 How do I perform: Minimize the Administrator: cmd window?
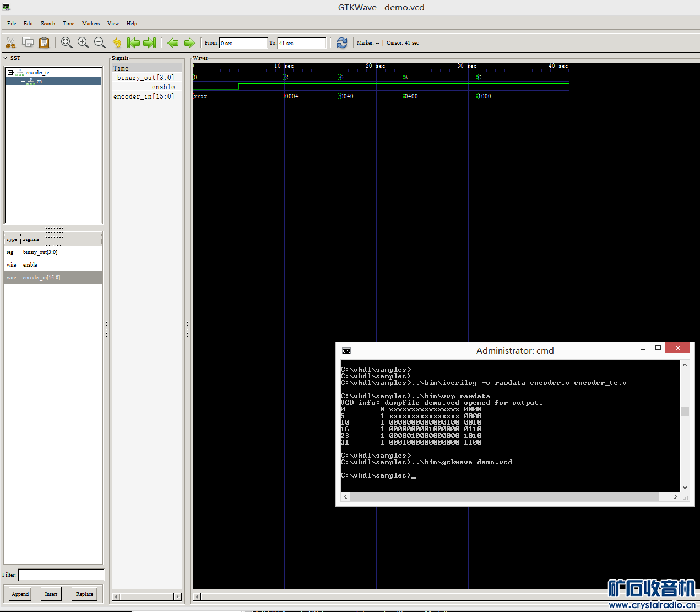(x=643, y=349)
